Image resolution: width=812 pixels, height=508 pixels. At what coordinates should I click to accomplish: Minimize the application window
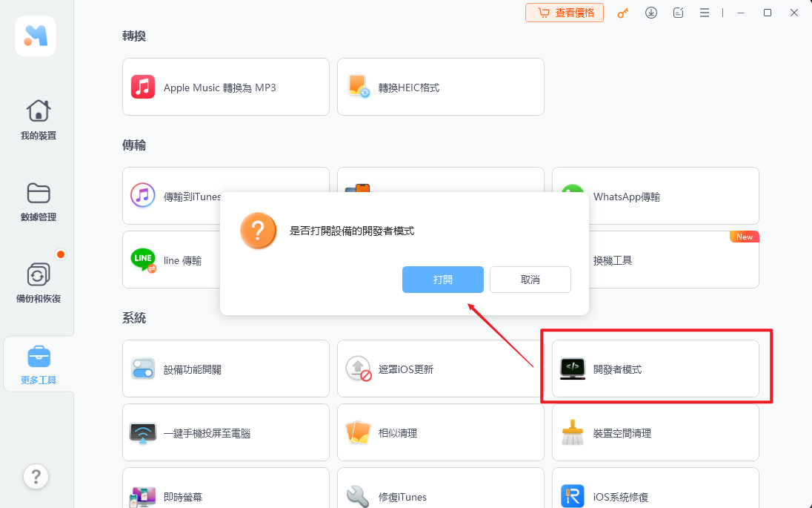pos(741,13)
